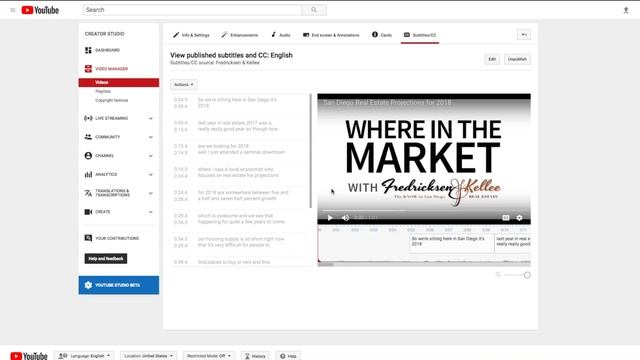The width and height of the screenshot is (640, 360).
Task: Adjust the timeline zoom slider handle
Action: tap(527, 275)
